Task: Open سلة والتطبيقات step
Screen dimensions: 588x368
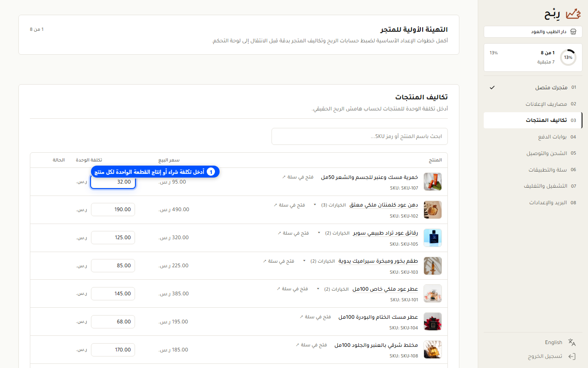Action: (x=533, y=170)
